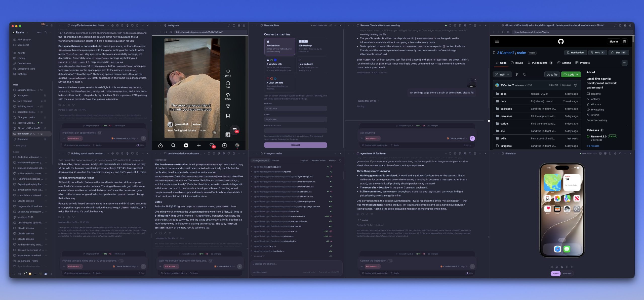The height and width of the screenshot is (300, 644).
Task: Click Go to file button
Action: pos(552,75)
